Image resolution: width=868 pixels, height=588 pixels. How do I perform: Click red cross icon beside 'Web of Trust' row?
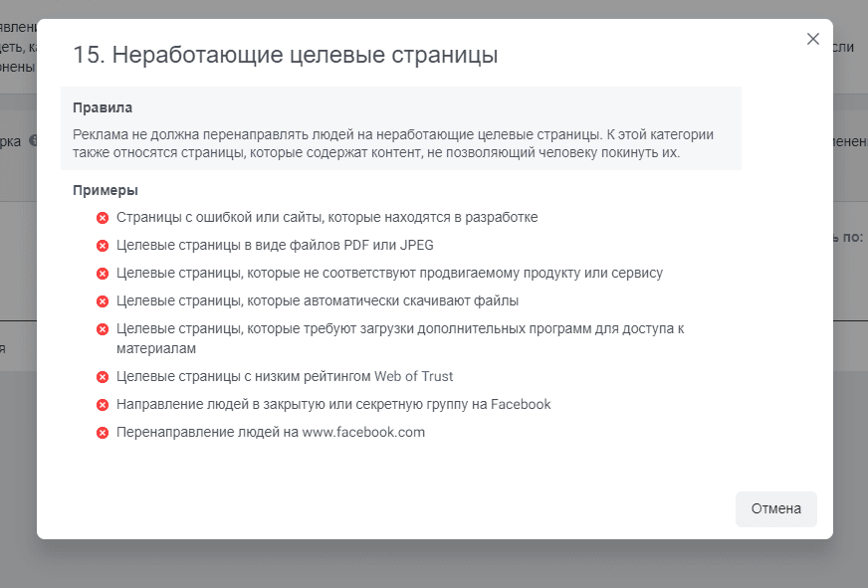point(103,377)
